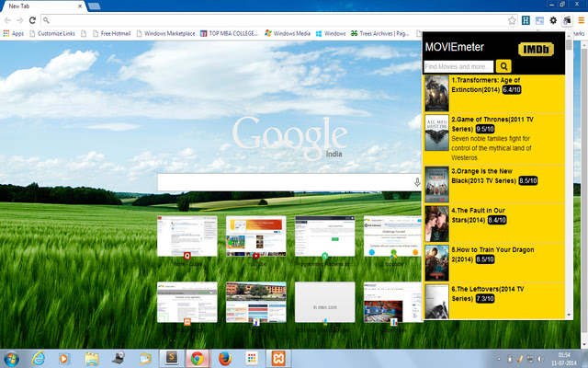This screenshot has height=368, width=588.
Task: Open the TOP MBA COLLEGE bookmark
Action: 229,33
